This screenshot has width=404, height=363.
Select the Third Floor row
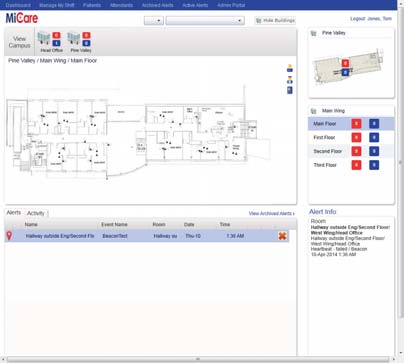coord(351,165)
